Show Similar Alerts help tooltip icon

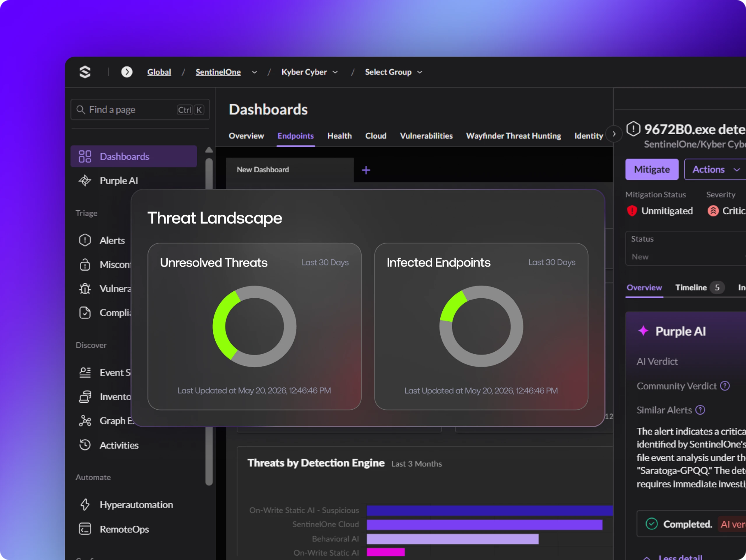pos(700,410)
